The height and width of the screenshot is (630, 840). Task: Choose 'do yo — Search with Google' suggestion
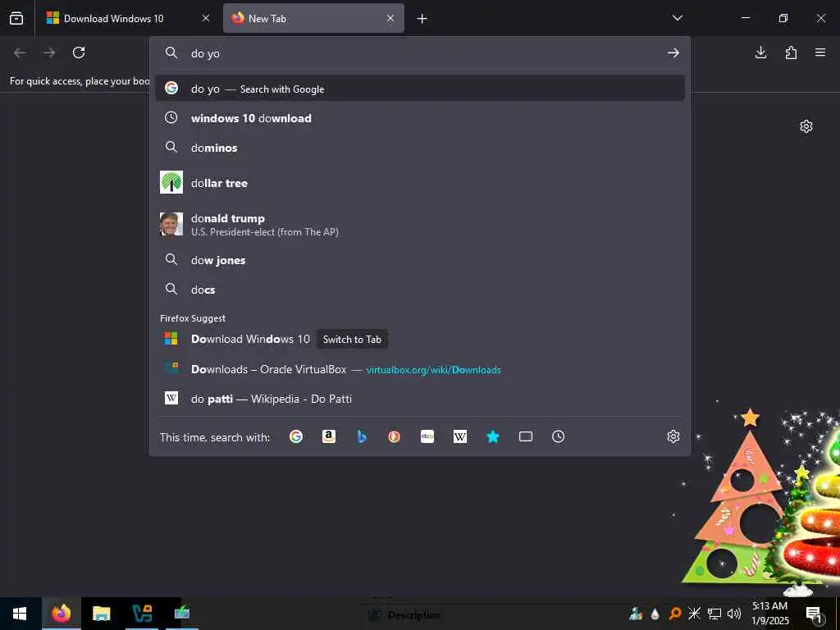[420, 89]
